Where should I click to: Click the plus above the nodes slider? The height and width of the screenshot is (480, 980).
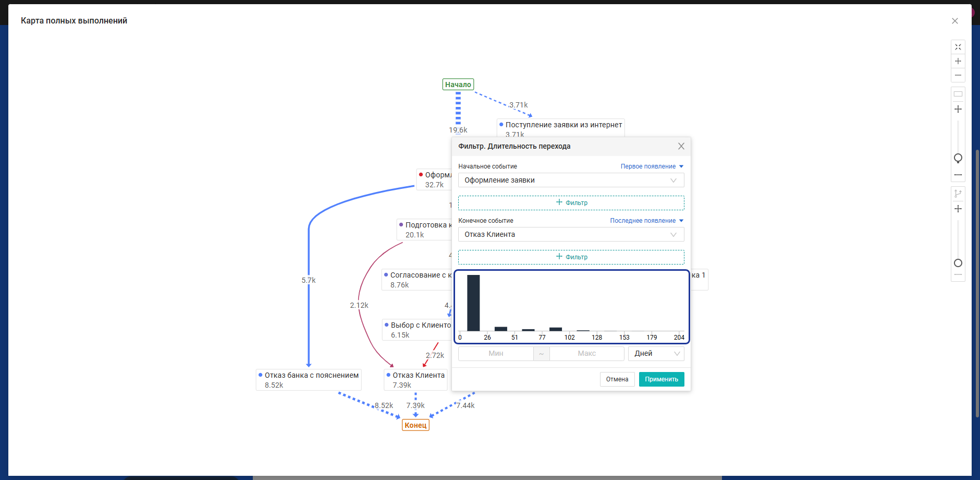tap(958, 109)
